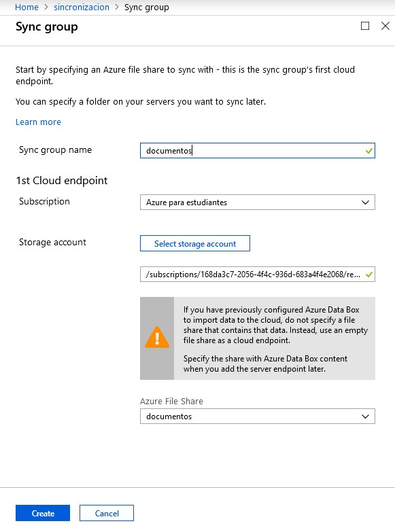Viewport: 395px width, 532px height.
Task: Close the Sync group panel
Action: point(385,26)
